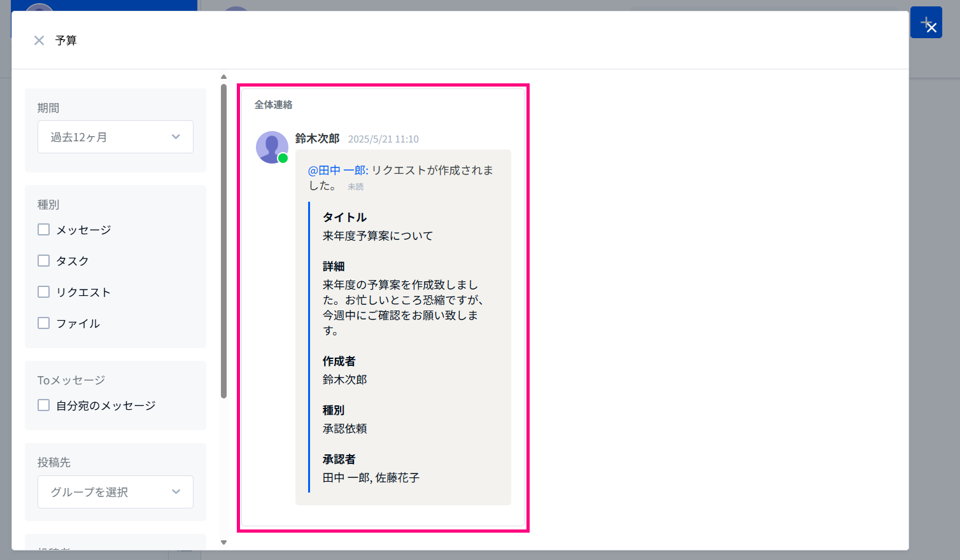Check the メッセージ checkbox
The height and width of the screenshot is (560, 960).
(44, 230)
